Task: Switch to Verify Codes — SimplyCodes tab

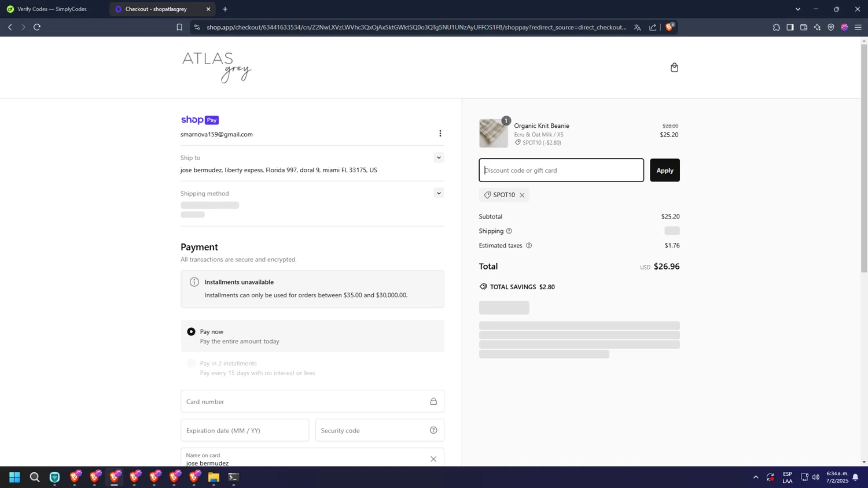Action: [52, 9]
